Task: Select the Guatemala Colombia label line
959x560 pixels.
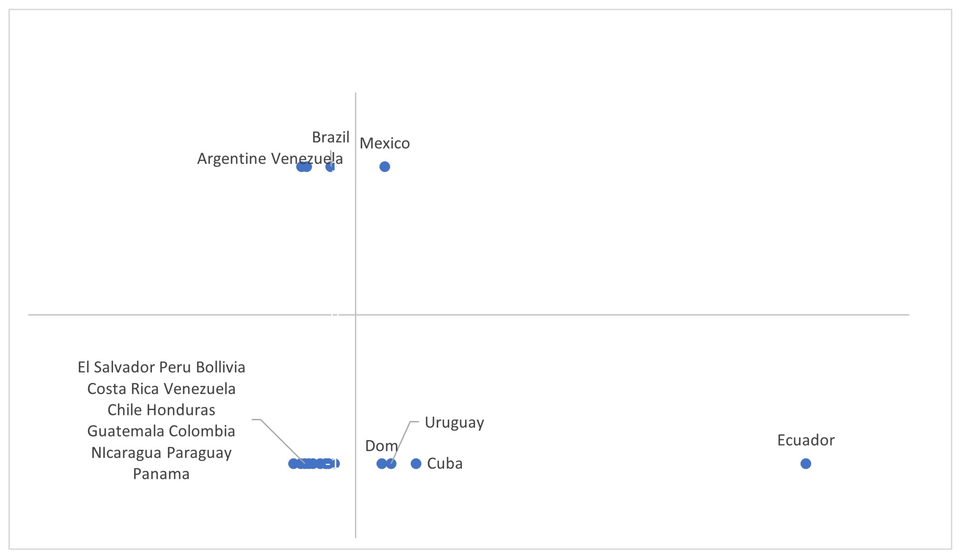Action: [x=161, y=431]
